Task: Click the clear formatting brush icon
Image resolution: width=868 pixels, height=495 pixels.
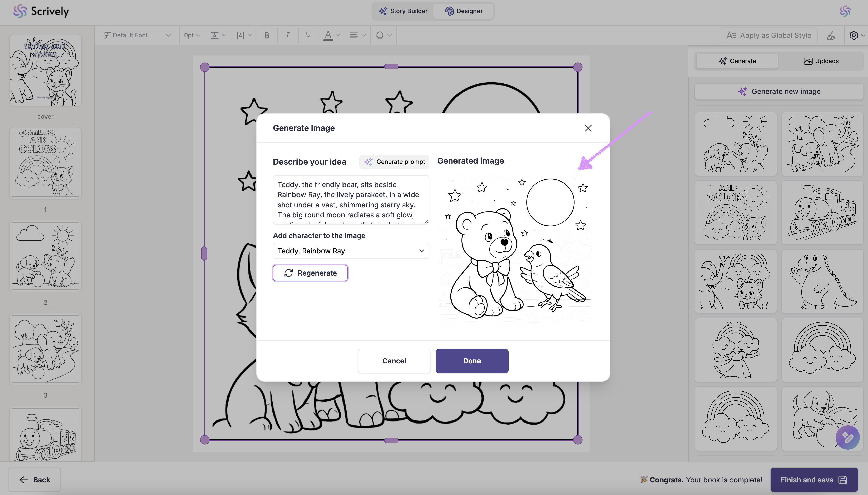Action: [831, 35]
